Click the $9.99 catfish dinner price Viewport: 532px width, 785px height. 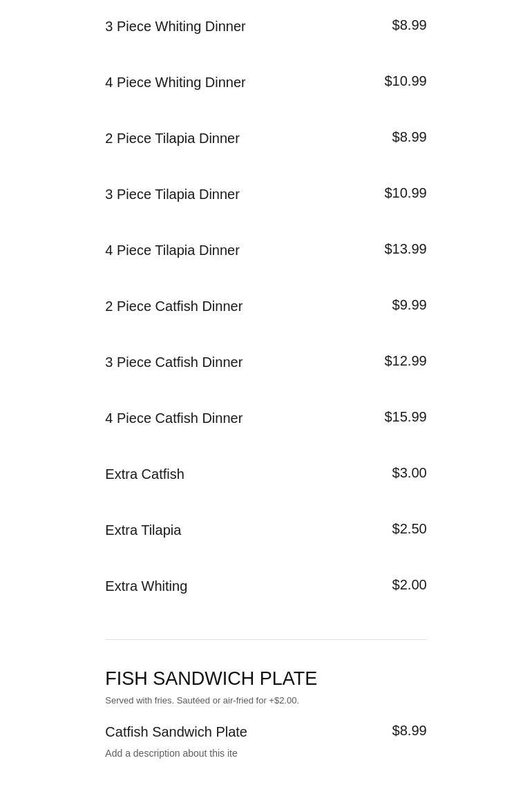[x=409, y=305]
